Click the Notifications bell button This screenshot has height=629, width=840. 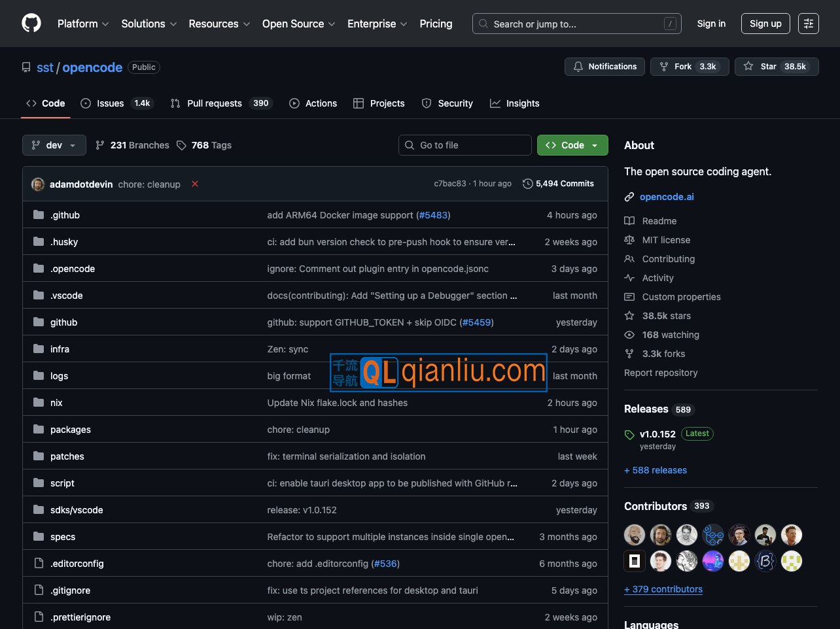coord(604,67)
